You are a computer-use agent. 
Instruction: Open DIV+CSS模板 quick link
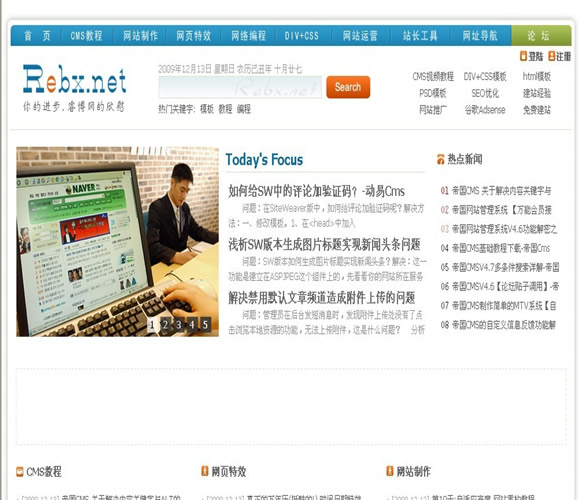tap(485, 77)
